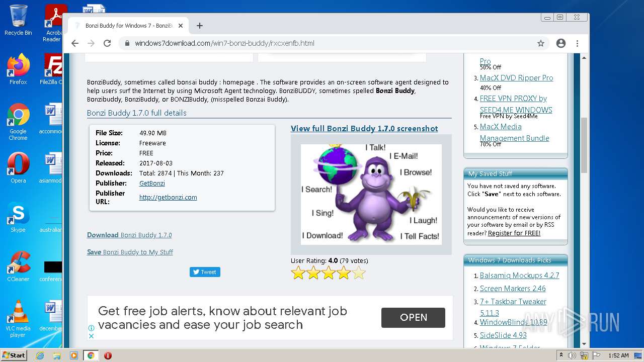Close the job alerts ad with X icon
The height and width of the screenshot is (362, 644).
pos(92,336)
